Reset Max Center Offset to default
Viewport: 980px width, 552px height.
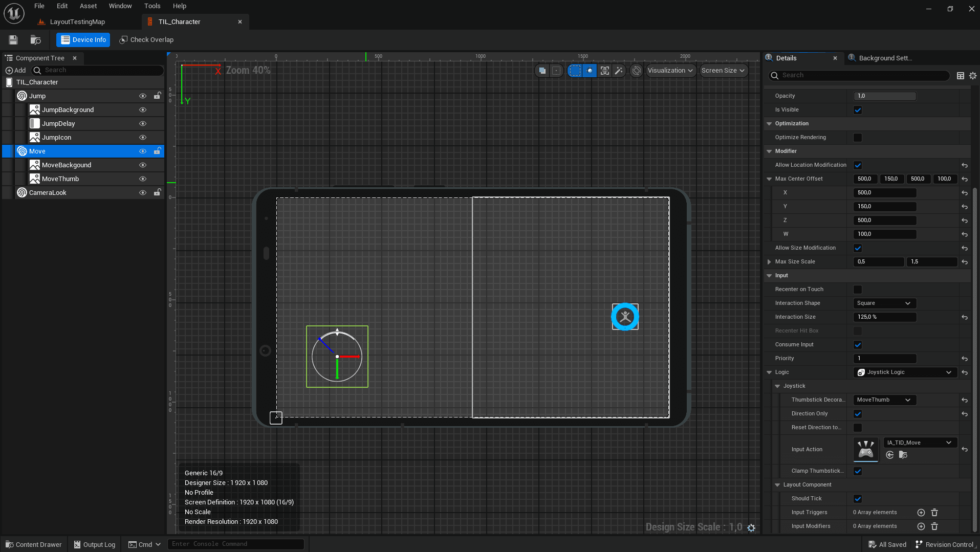[x=965, y=179]
